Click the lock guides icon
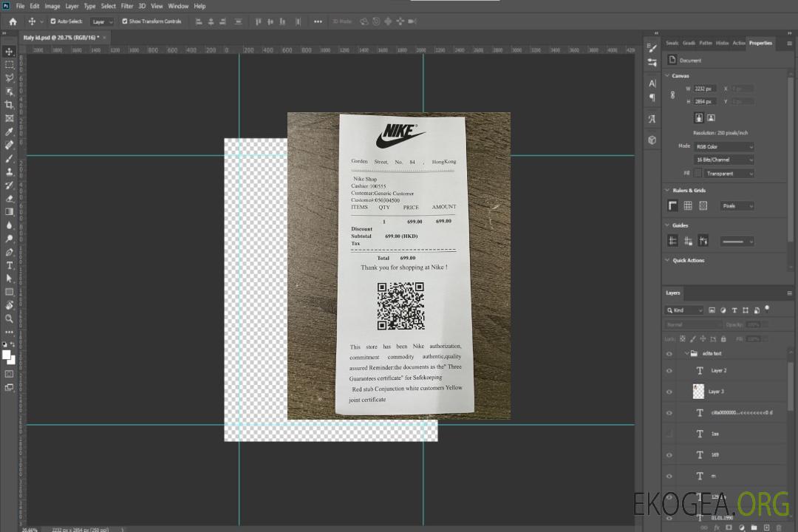Image resolution: width=798 pixels, height=532 pixels. 688,241
